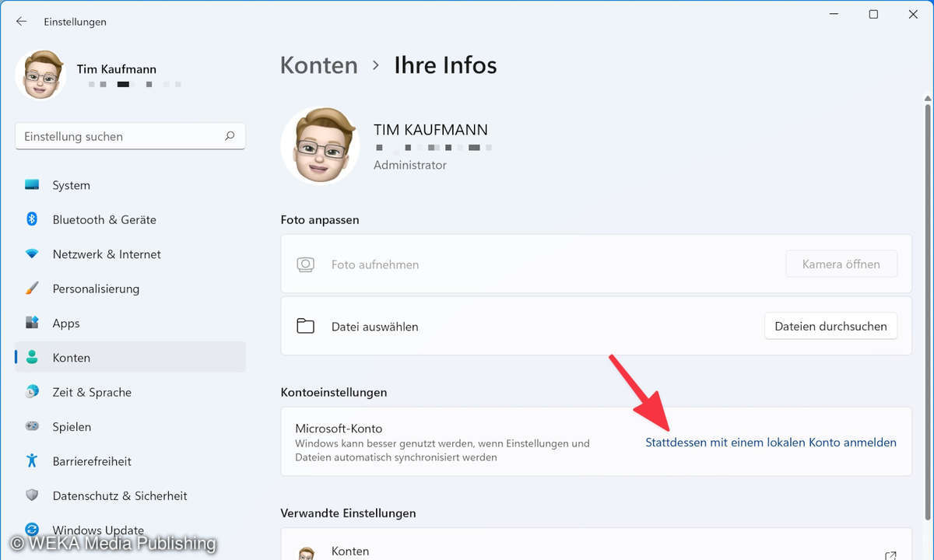Click the System monitor icon
This screenshot has width=934, height=560.
click(x=32, y=185)
